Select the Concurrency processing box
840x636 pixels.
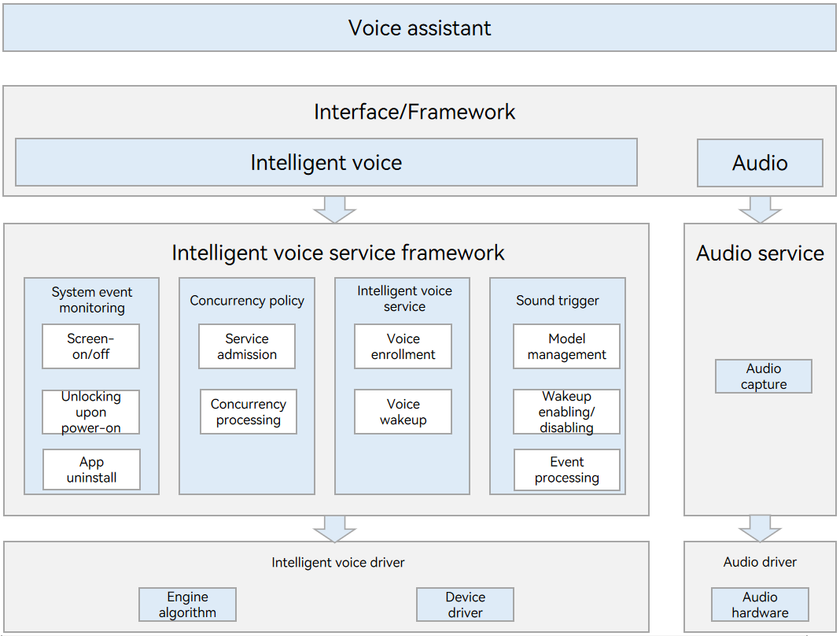[248, 412]
